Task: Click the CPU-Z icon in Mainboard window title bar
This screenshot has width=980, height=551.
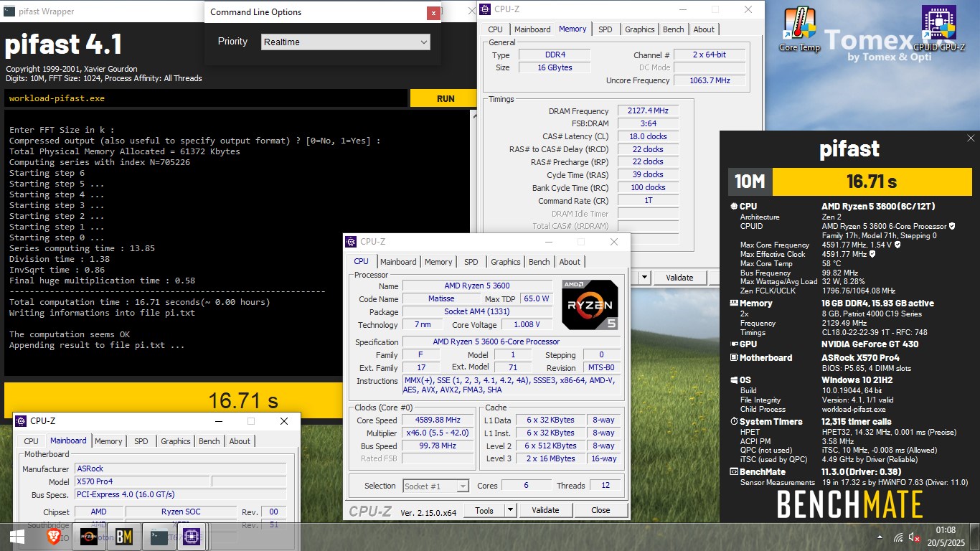Action: (x=21, y=421)
